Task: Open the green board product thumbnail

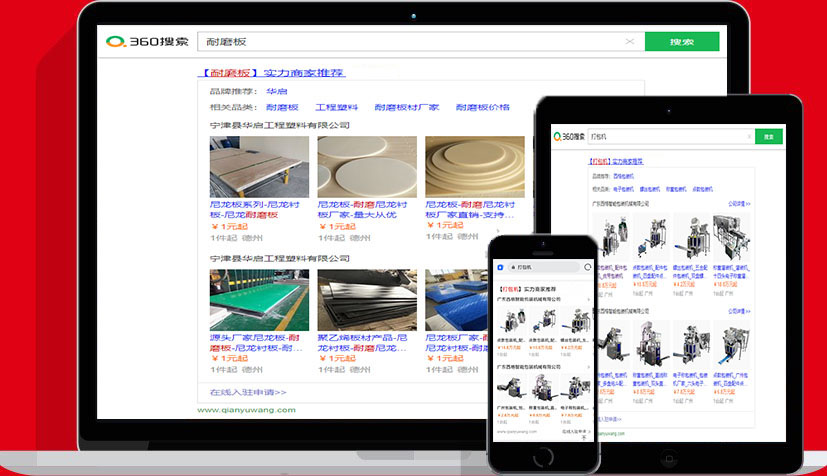Action: pos(259,300)
